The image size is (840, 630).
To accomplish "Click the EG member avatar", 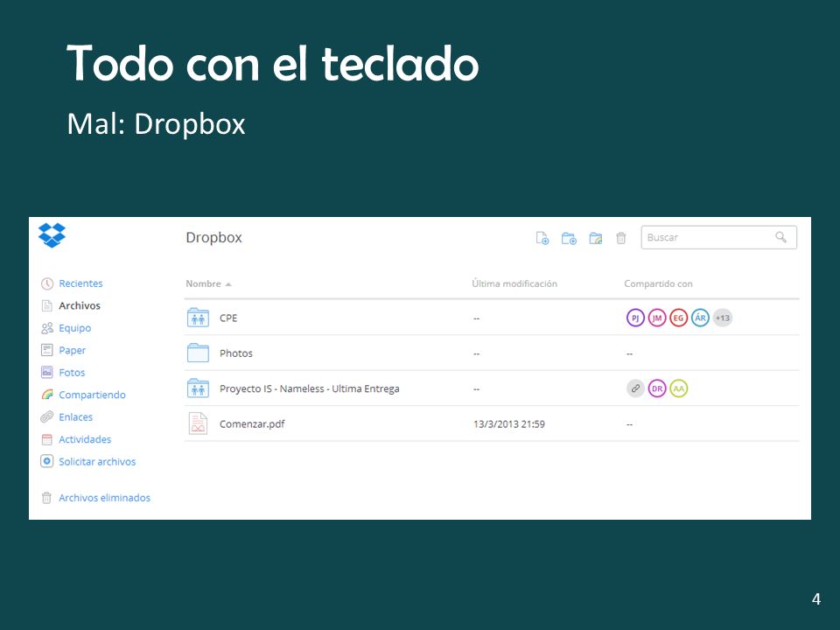I will click(678, 318).
